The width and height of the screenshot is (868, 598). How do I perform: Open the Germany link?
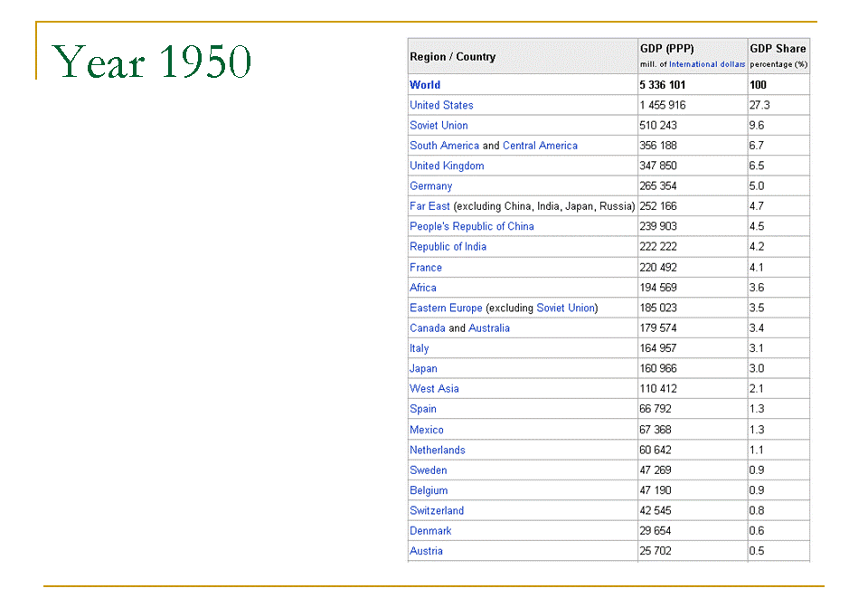430,186
